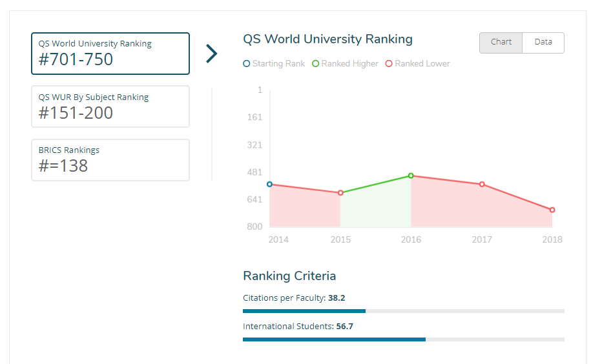591x364 pixels.
Task: Click the Starting Rank legend circle
Action: tap(246, 64)
